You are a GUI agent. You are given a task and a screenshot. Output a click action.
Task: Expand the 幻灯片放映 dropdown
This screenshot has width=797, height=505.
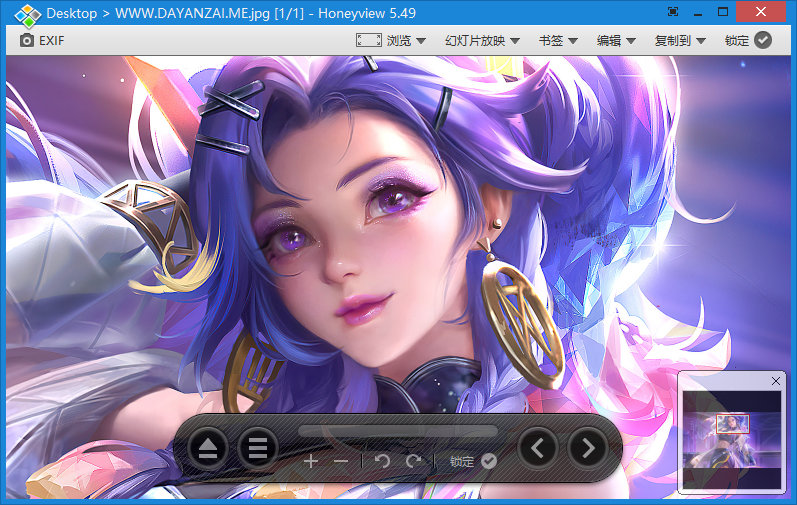482,41
